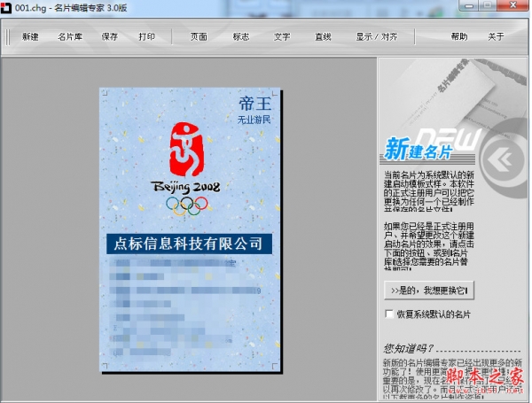The image size is (532, 403).
Task: Click the toolbar grip handle at left
Action: point(8,37)
